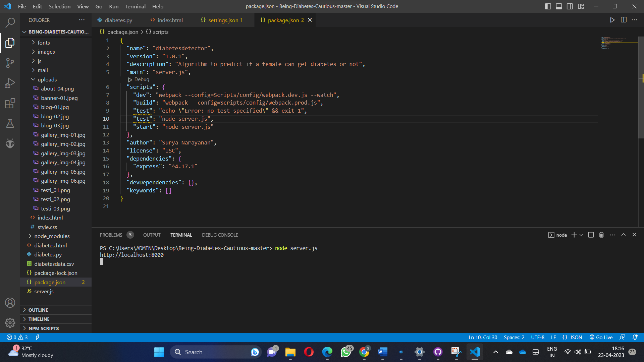Switch to the DEBUG CONSOLE tab

click(x=220, y=235)
